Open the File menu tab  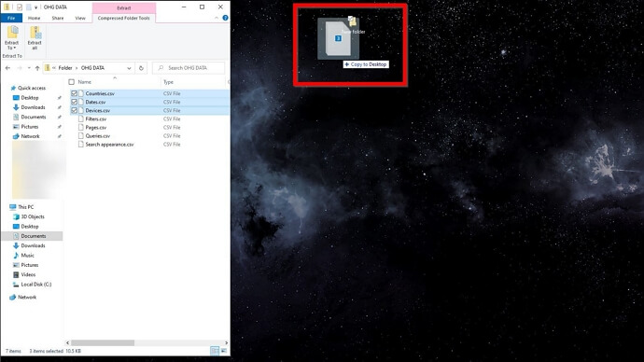(11, 18)
